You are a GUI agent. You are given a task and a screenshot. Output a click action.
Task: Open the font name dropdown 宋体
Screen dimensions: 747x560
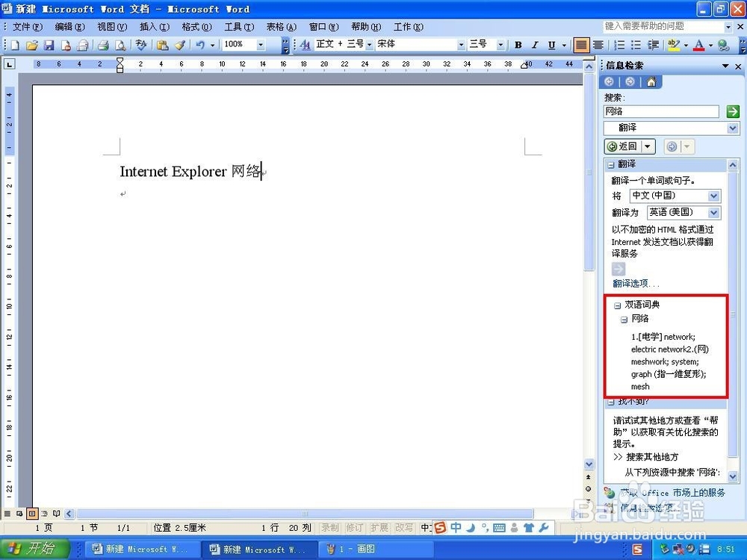tap(461, 45)
